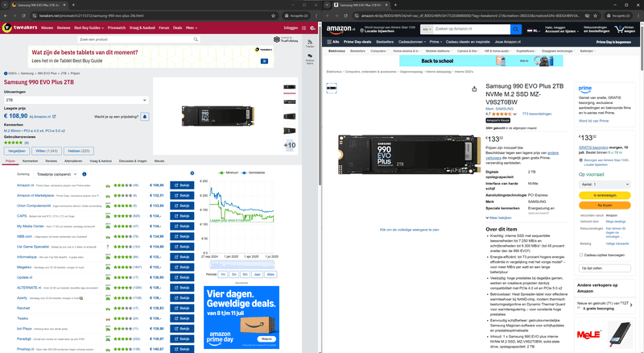
Task: Open Actieve topics chat icon in sidebar
Action: tap(310, 56)
